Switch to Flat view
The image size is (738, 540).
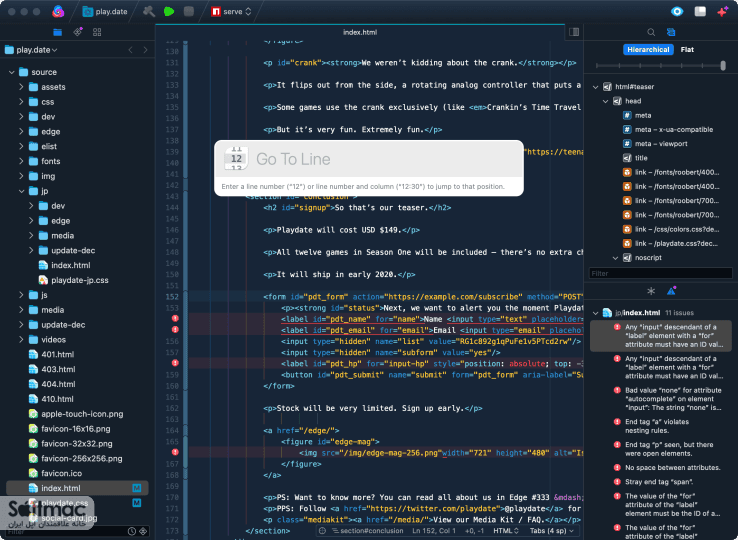[687, 49]
